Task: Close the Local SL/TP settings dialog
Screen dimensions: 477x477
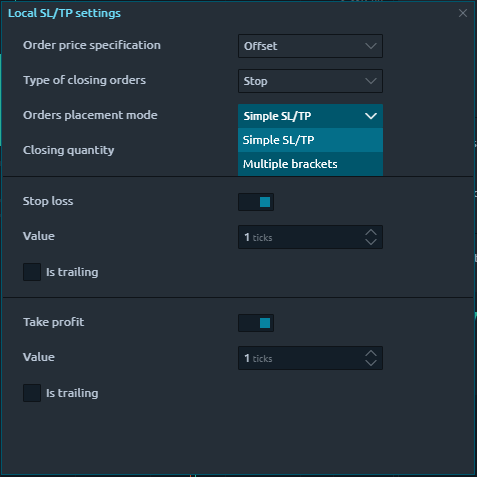Action: point(463,13)
